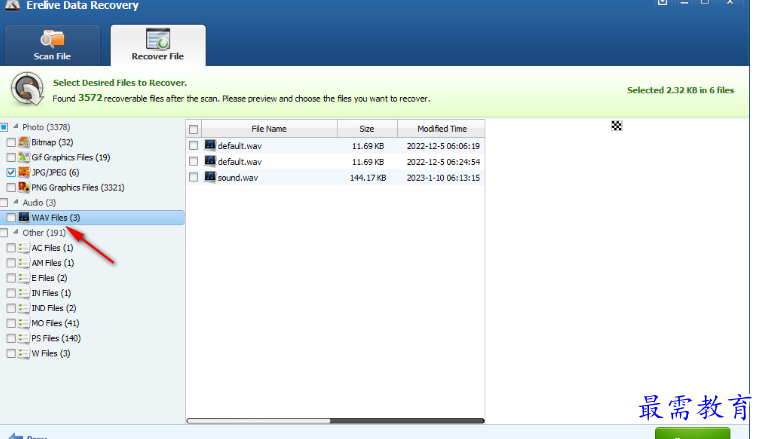This screenshot has height=439, width=760.
Task: Select the IND Files (2) tree item
Action: pyautogui.click(x=53, y=308)
